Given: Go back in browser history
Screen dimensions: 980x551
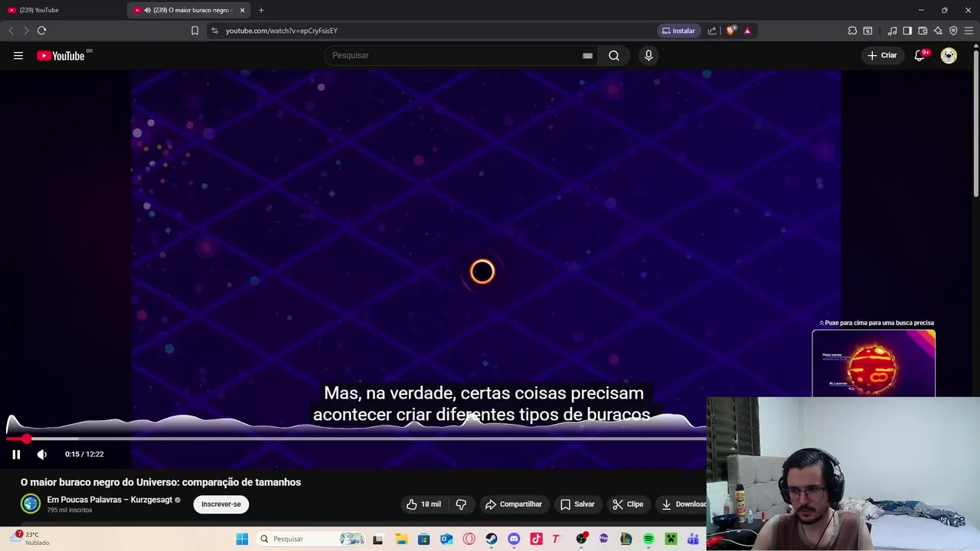Looking at the screenshot, I should (11, 31).
